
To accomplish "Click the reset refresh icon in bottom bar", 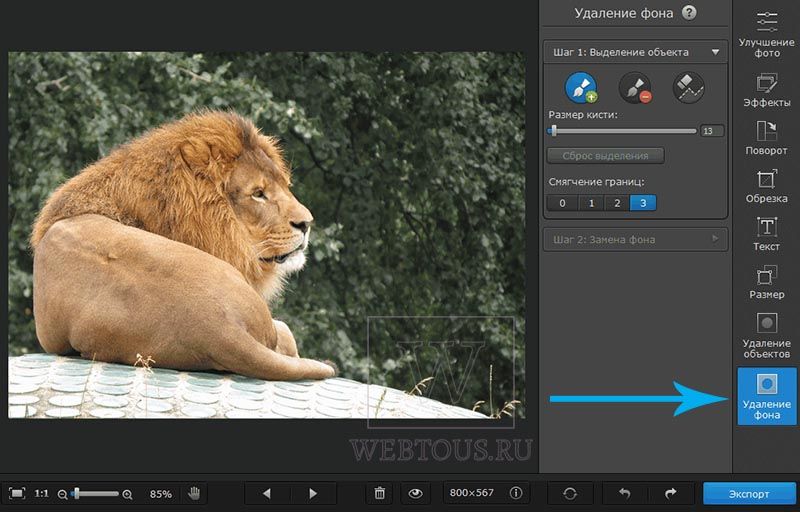I will pyautogui.click(x=570, y=493).
